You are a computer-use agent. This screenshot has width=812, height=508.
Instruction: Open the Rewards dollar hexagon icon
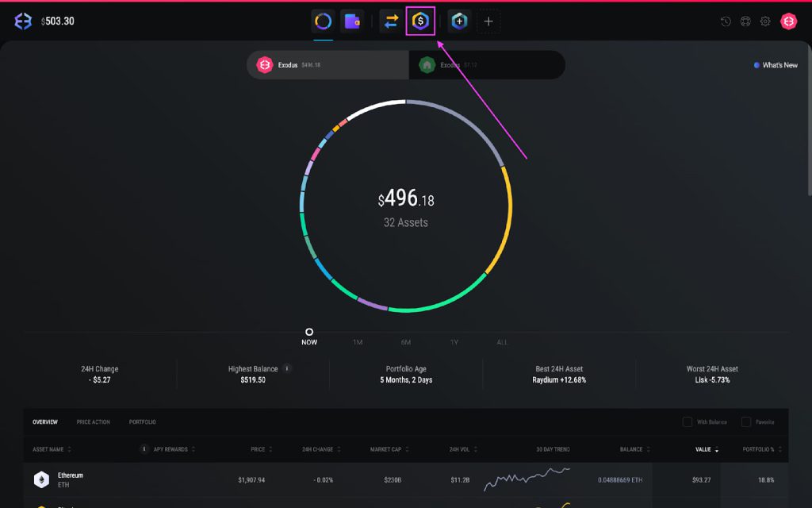point(420,21)
